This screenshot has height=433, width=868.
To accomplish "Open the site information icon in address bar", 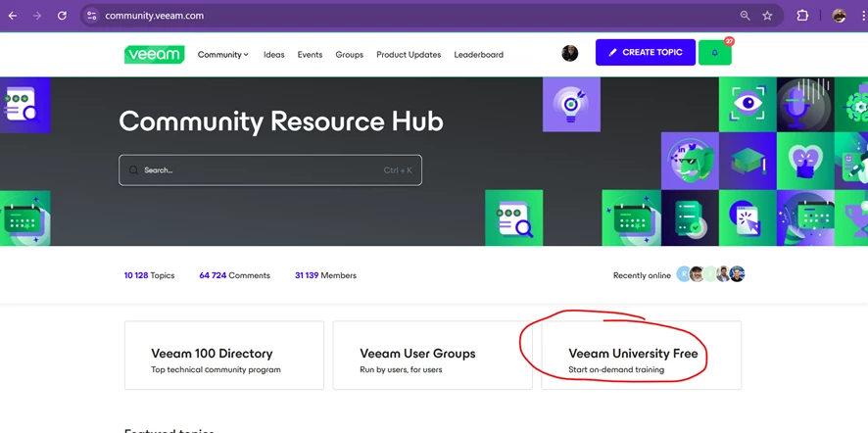I will coord(92,16).
